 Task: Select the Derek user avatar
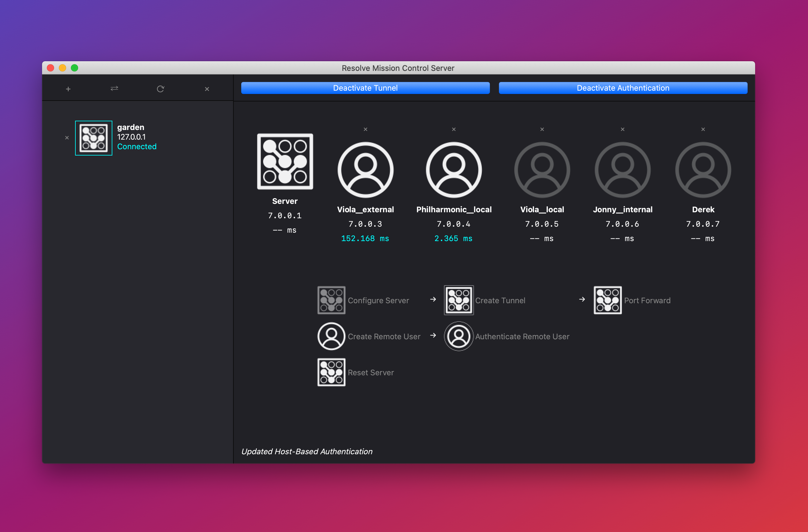tap(703, 170)
